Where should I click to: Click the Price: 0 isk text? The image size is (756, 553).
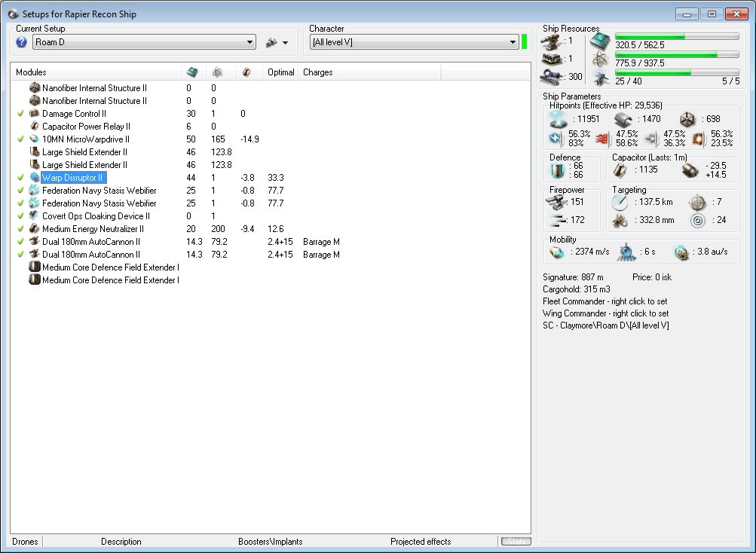[x=652, y=277]
